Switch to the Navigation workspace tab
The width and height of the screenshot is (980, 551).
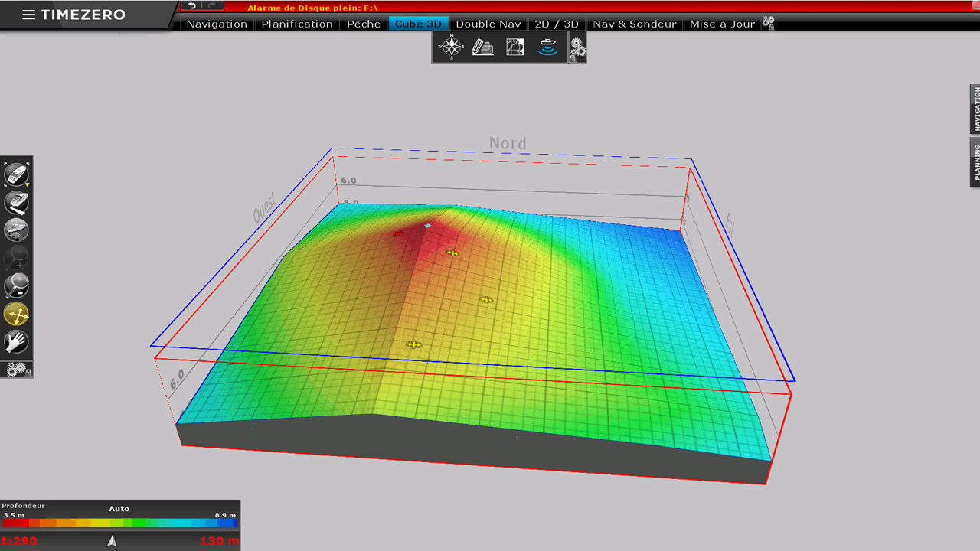(x=217, y=24)
